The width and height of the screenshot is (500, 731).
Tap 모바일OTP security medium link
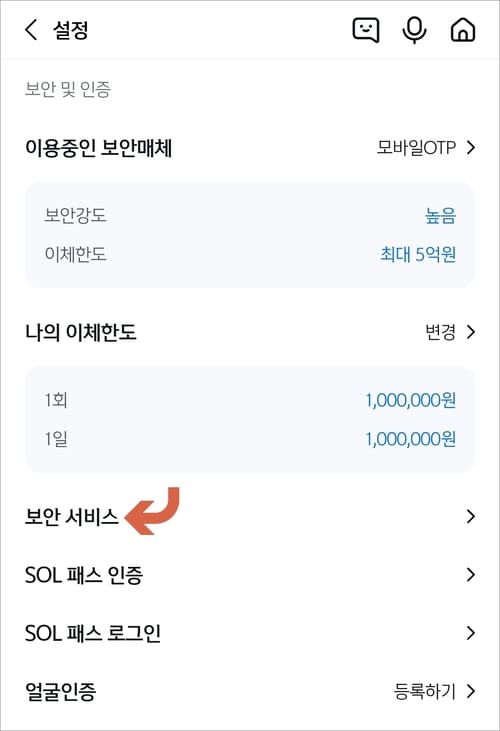(416, 148)
